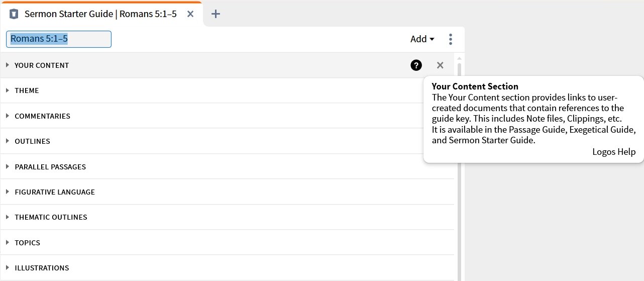Open a new tab with plus button
Viewport: 644px width, 281px height.
pos(216,14)
